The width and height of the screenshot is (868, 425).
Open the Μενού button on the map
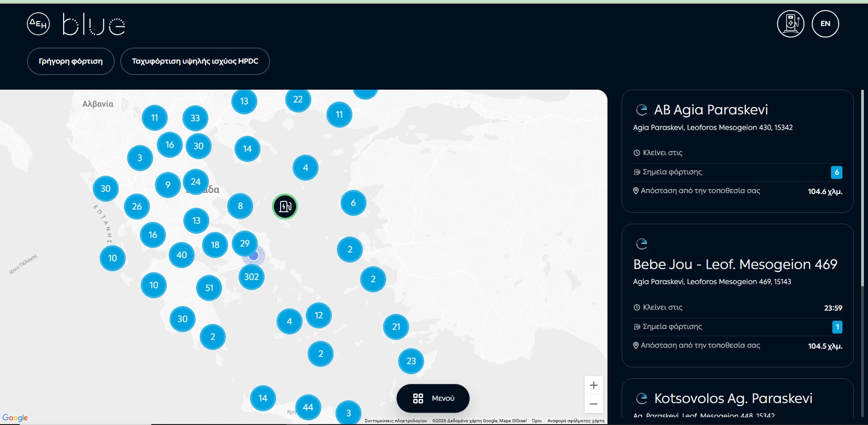tap(433, 398)
